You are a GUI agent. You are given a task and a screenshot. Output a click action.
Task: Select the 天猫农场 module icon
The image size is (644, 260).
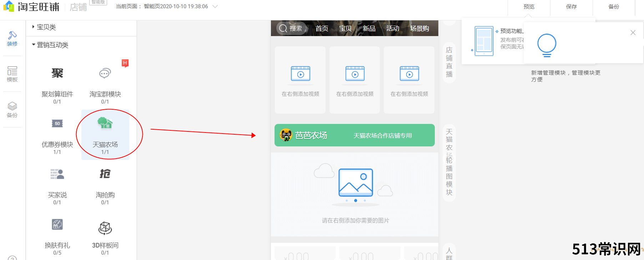point(105,123)
